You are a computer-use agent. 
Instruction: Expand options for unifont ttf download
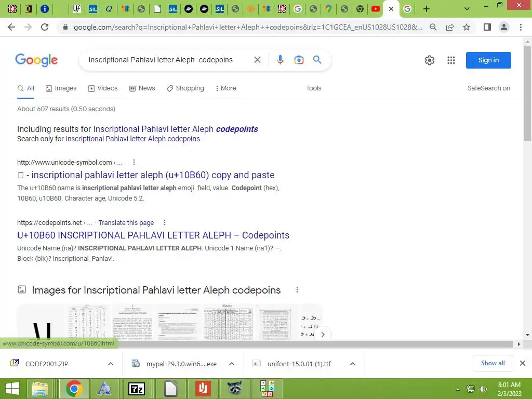353,364
